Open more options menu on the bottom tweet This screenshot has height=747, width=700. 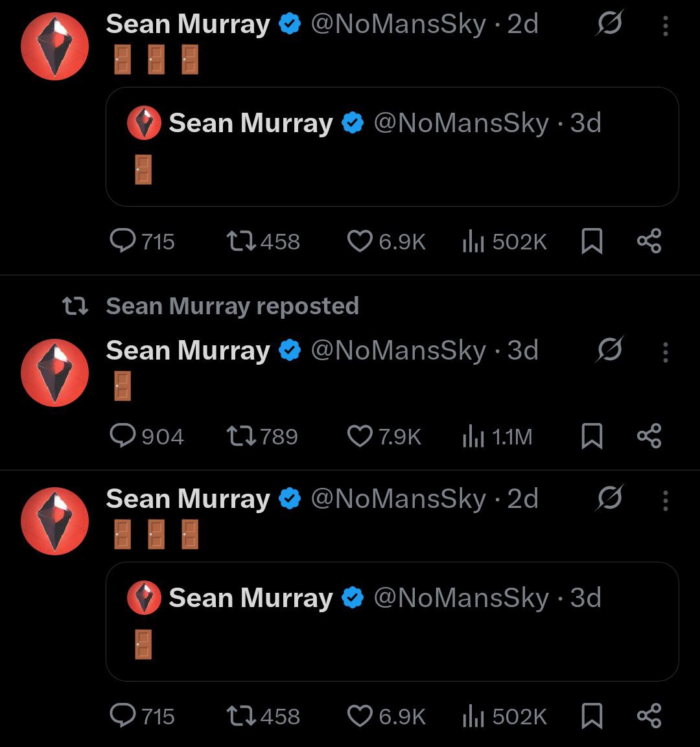[x=665, y=500]
